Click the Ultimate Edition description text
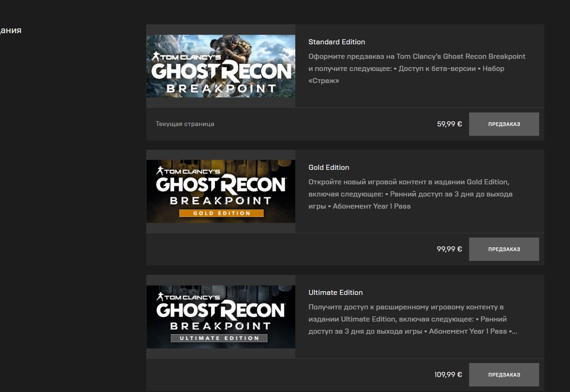570x392 pixels. click(x=413, y=319)
